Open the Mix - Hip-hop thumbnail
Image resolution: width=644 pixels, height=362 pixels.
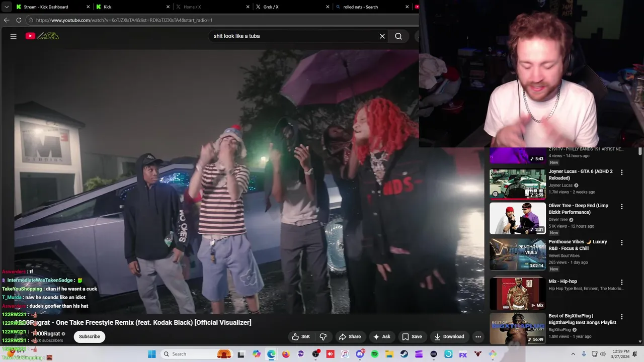tap(518, 293)
